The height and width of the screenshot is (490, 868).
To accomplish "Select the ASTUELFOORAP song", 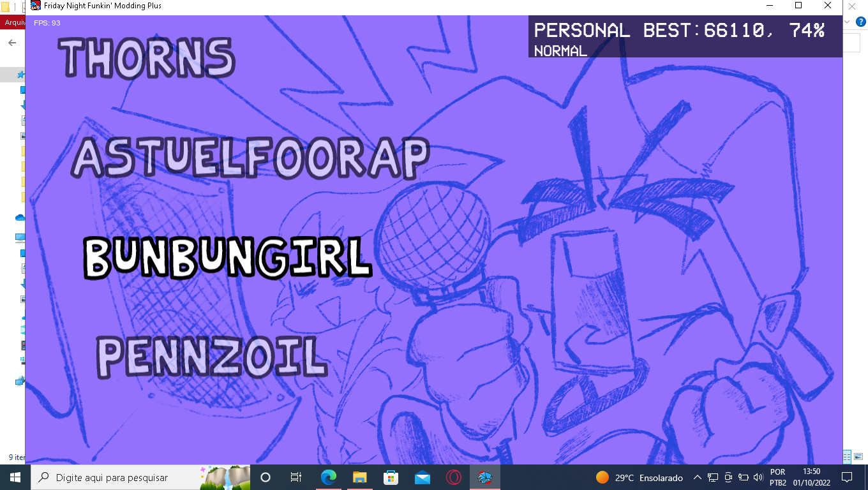I will pos(250,157).
